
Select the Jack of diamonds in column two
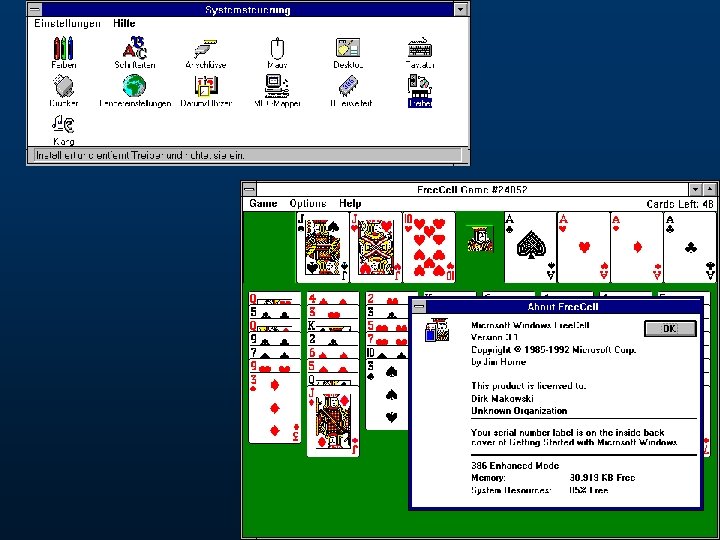[333, 421]
